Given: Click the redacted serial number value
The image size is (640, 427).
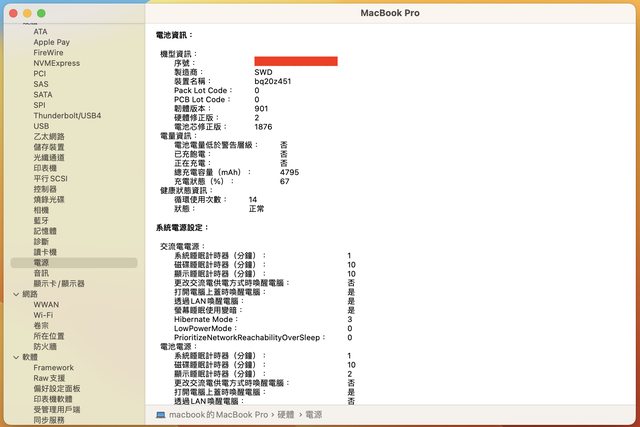Looking at the screenshot, I should pyautogui.click(x=295, y=62).
